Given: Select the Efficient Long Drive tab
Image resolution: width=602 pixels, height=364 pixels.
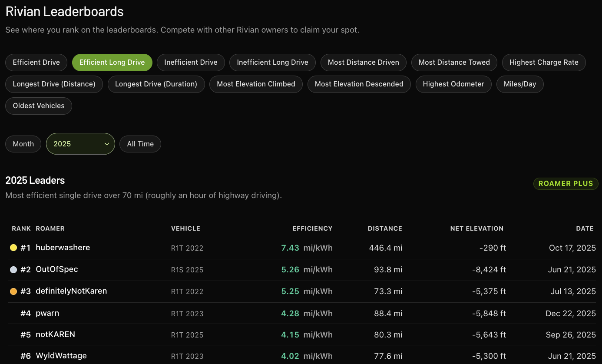Looking at the screenshot, I should coord(112,62).
